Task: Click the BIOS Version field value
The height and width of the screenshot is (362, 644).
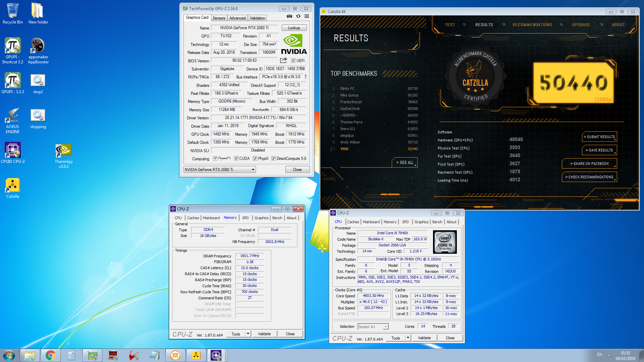Action: [245, 60]
